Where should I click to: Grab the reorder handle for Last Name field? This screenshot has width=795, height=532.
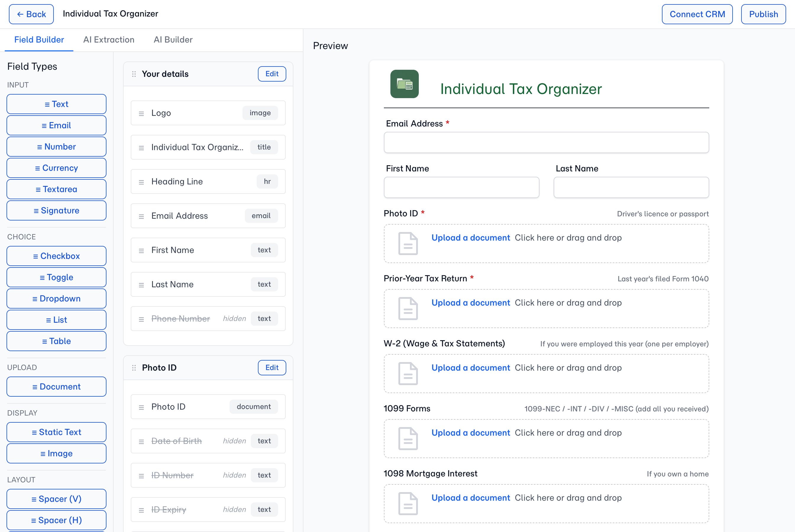(x=142, y=285)
